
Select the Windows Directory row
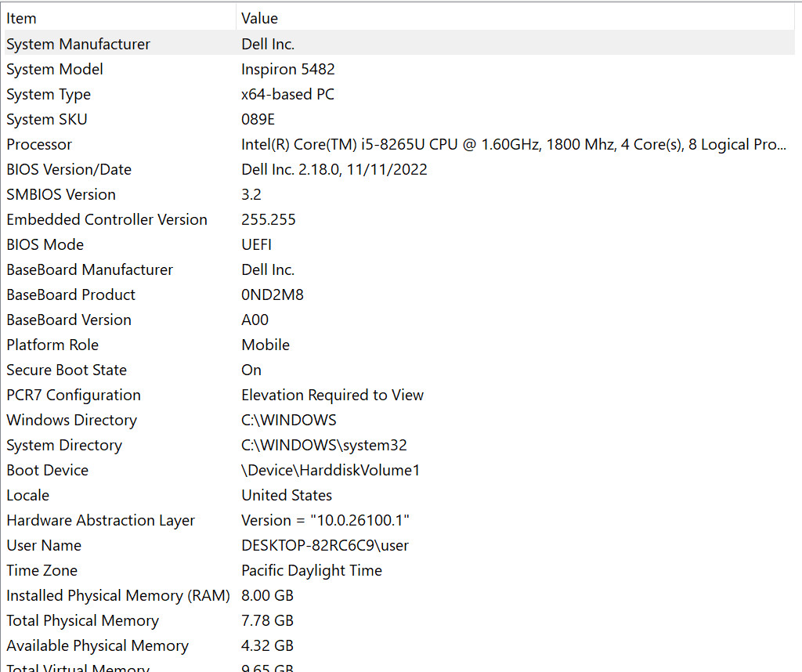399,420
